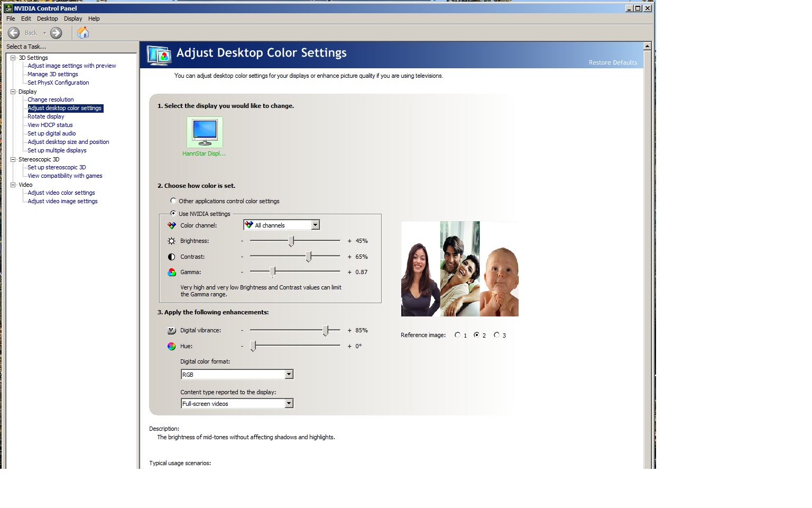Click the Contrast value 65%
The image size is (812, 508).
[362, 257]
